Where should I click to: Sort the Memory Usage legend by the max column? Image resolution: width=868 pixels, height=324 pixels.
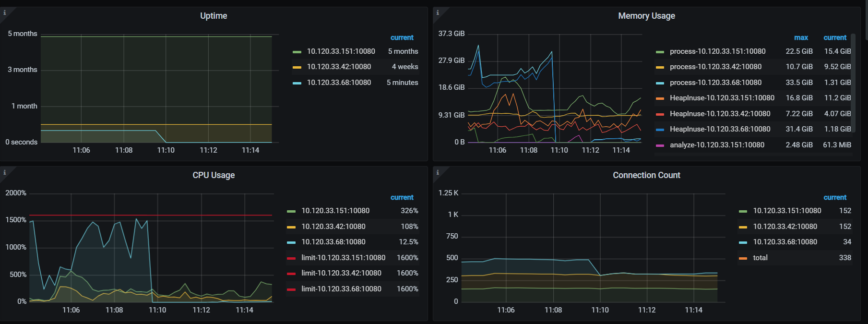(801, 37)
